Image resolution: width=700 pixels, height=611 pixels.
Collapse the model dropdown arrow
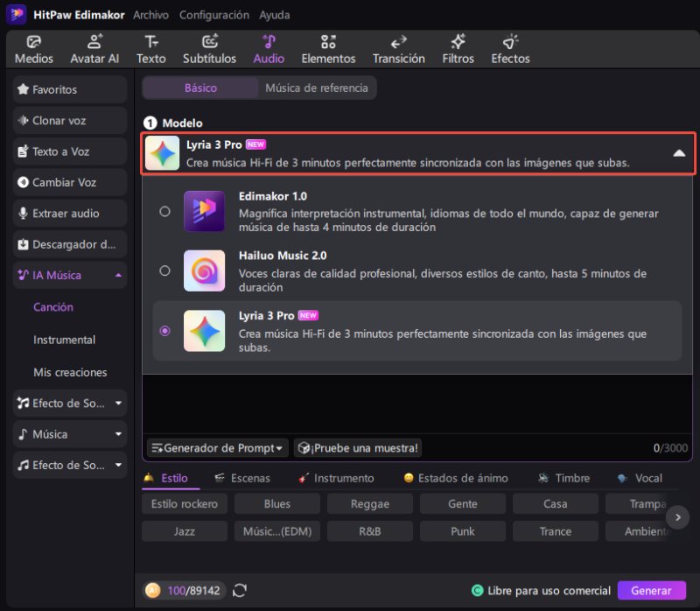(679, 153)
